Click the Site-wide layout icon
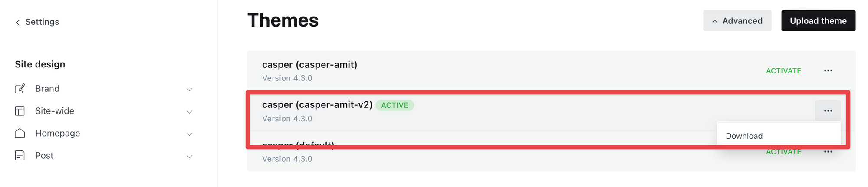This screenshot has height=187, width=868. click(x=20, y=111)
